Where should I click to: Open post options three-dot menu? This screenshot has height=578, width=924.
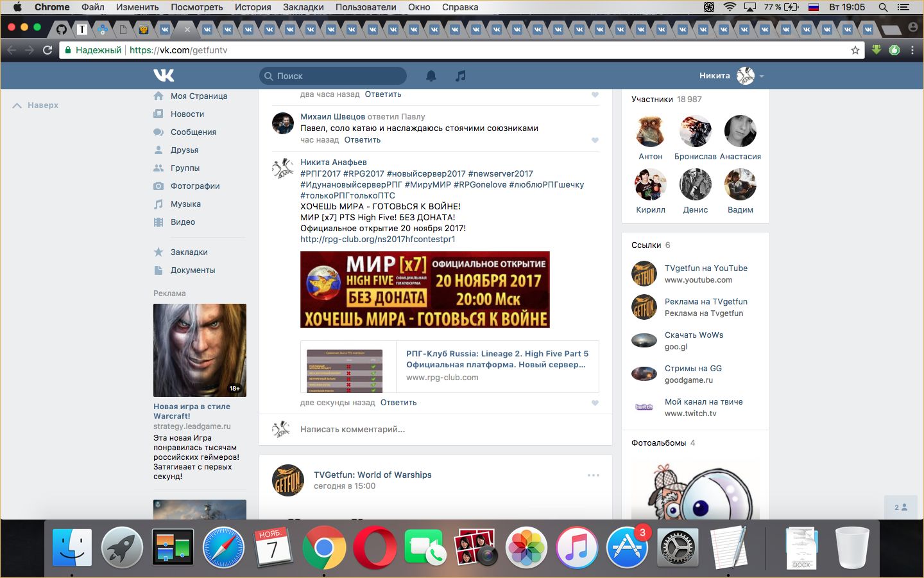[594, 475]
